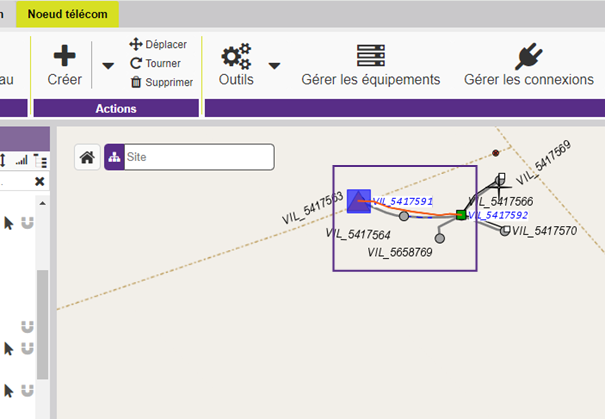
Task: Select the blue triangle node on the map
Action: 359,201
